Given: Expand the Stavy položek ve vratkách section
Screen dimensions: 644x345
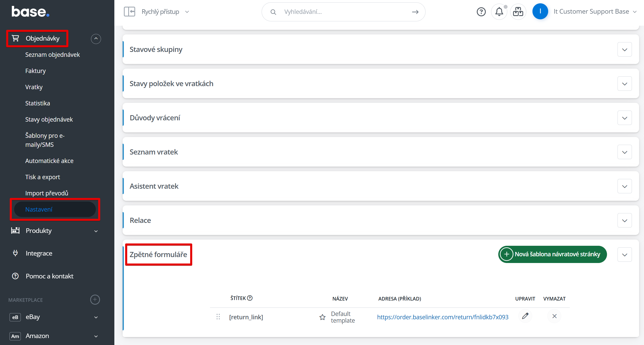Looking at the screenshot, I should click(624, 84).
